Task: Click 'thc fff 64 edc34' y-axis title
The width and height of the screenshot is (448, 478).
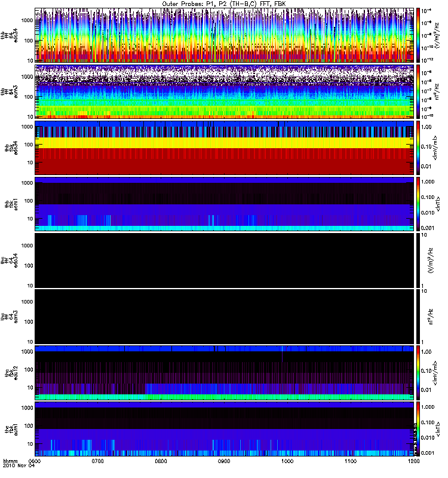Action: (10, 261)
